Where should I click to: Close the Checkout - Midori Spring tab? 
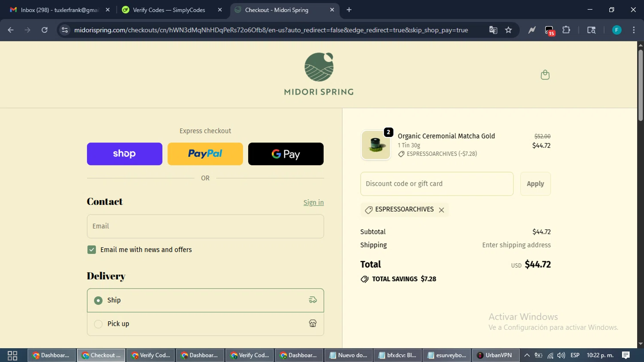[332, 10]
